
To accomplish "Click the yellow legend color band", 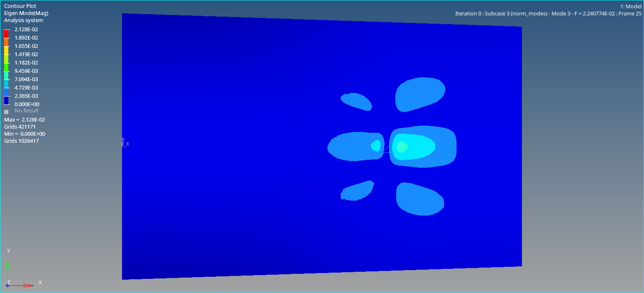I will pyautogui.click(x=6, y=50).
